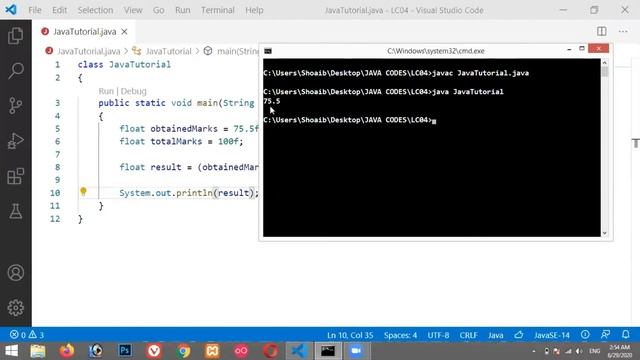The image size is (640, 360).
Task: Open Source Control view in activity bar
Action: 16,106
